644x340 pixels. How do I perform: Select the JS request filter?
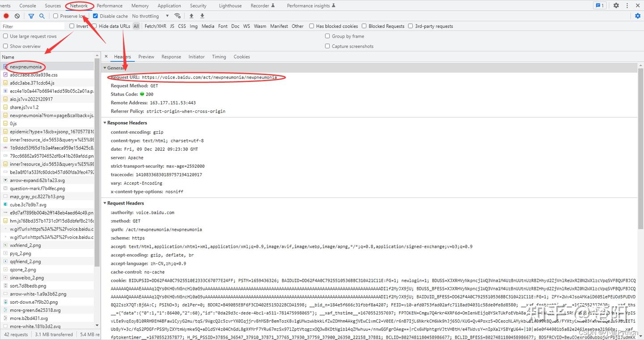click(x=172, y=26)
